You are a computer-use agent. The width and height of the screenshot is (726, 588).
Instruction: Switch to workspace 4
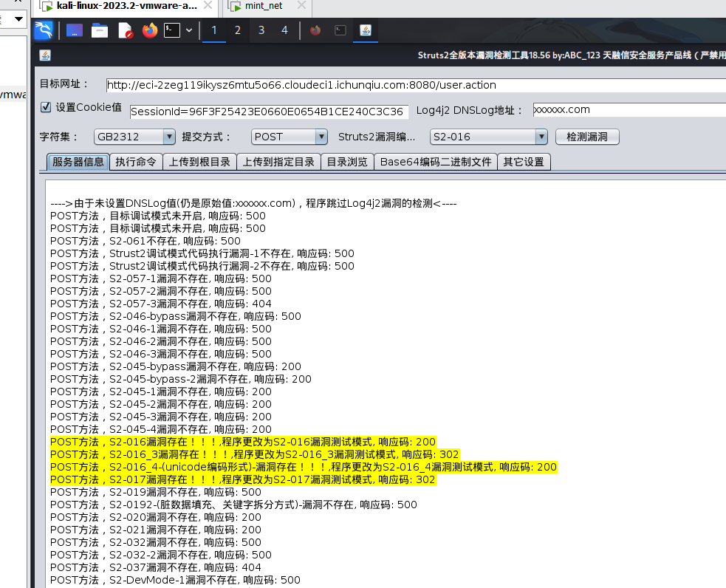tap(284, 30)
